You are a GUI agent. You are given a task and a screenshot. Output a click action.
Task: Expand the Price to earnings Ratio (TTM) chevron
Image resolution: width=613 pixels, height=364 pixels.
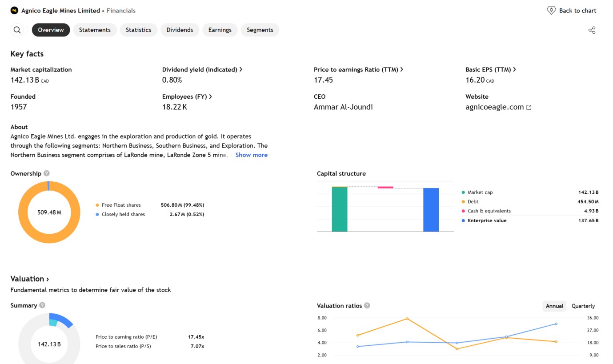tap(401, 69)
